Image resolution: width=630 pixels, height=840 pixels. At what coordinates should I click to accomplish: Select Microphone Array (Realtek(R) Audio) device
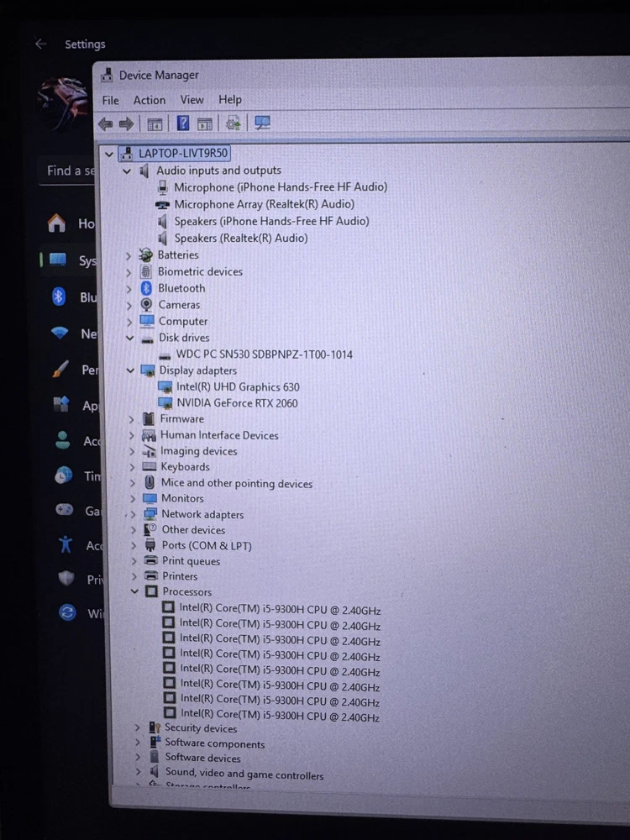point(264,204)
